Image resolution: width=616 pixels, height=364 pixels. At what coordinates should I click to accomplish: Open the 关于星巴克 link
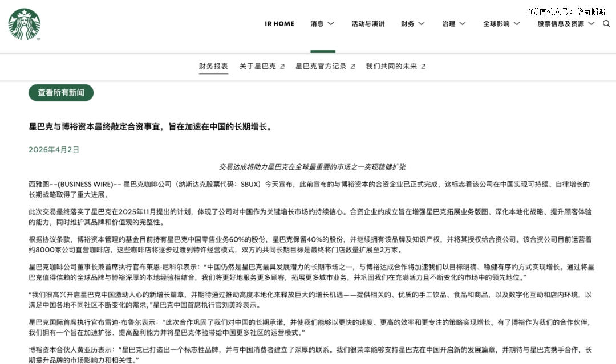tap(258, 66)
